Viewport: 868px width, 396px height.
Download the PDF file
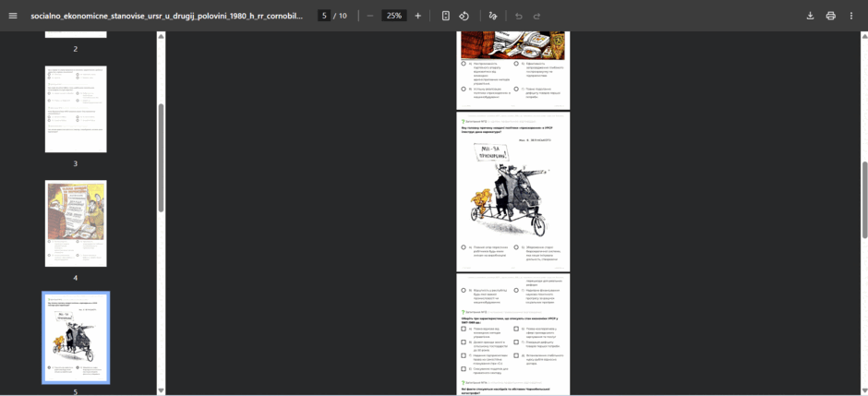pyautogui.click(x=810, y=16)
